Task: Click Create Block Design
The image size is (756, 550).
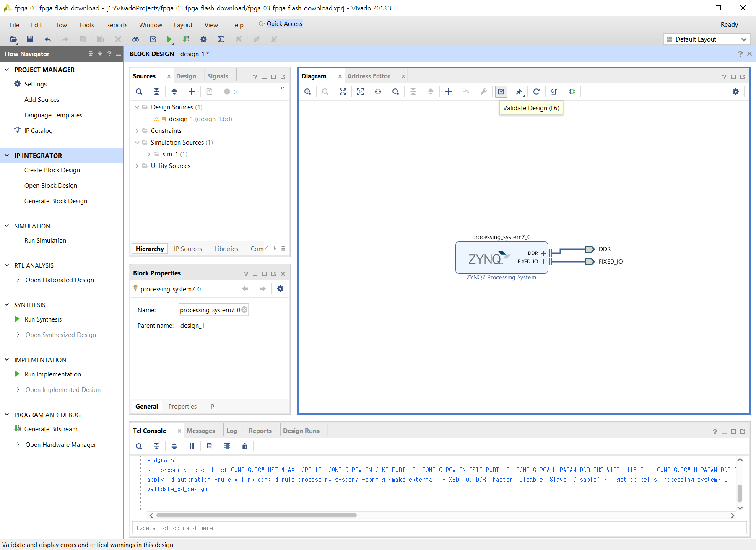Action: click(x=52, y=170)
